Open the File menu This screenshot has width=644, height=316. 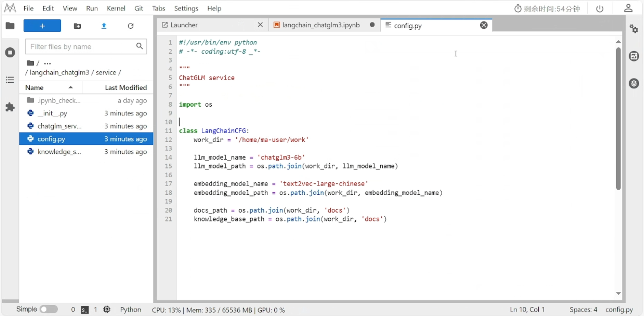point(28,8)
